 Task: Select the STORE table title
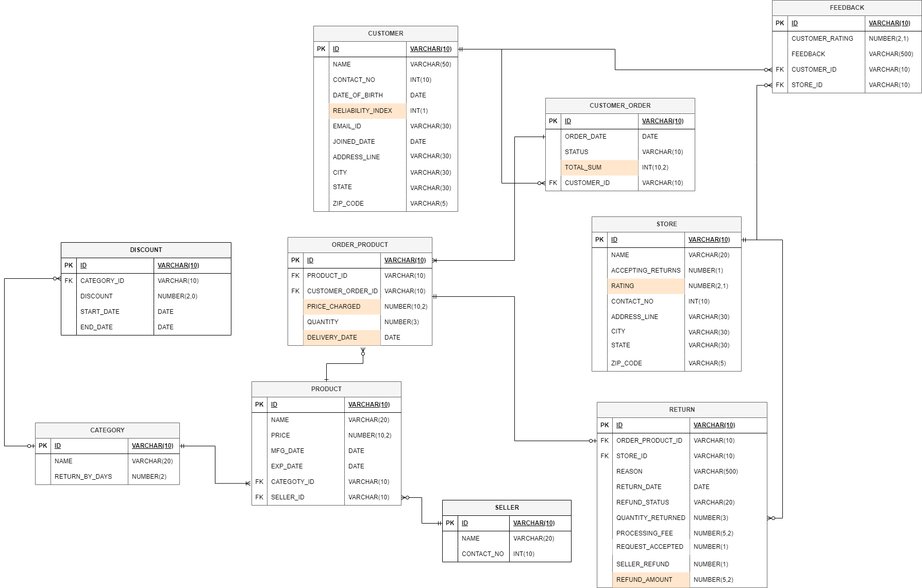pyautogui.click(x=666, y=224)
